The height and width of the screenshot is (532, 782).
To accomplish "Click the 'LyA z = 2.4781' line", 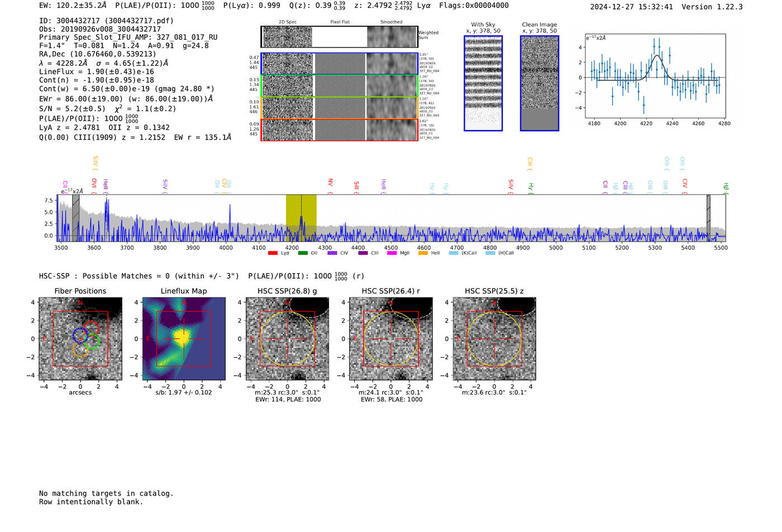I will 104,127.
